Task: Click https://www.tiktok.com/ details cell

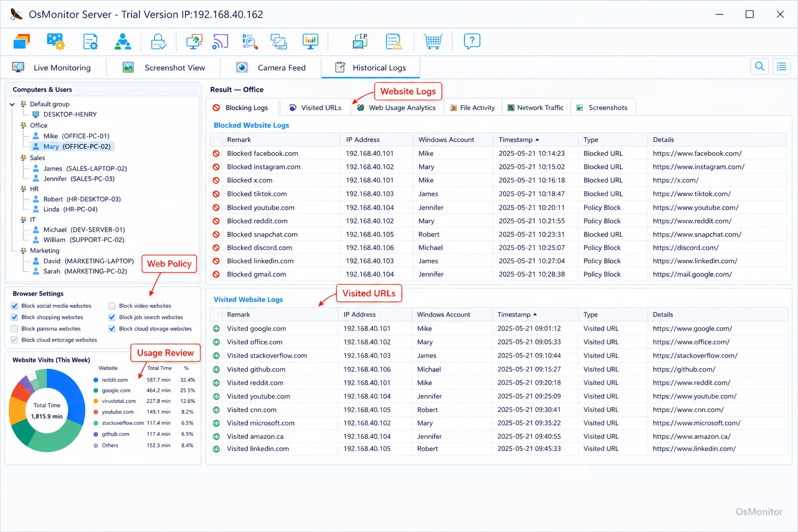Action: [691, 194]
